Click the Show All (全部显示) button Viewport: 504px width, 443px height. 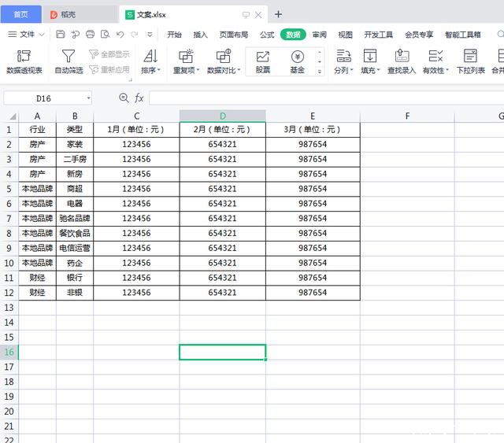(x=109, y=54)
